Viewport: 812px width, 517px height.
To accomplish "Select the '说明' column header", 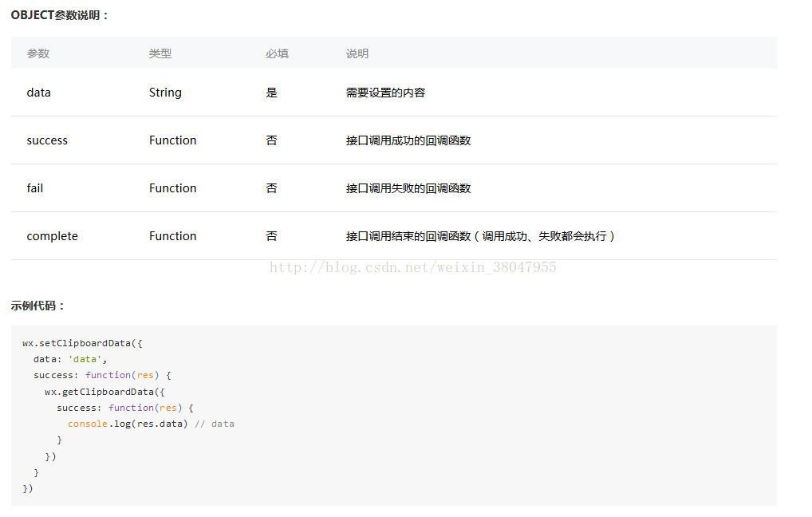I will click(357, 53).
